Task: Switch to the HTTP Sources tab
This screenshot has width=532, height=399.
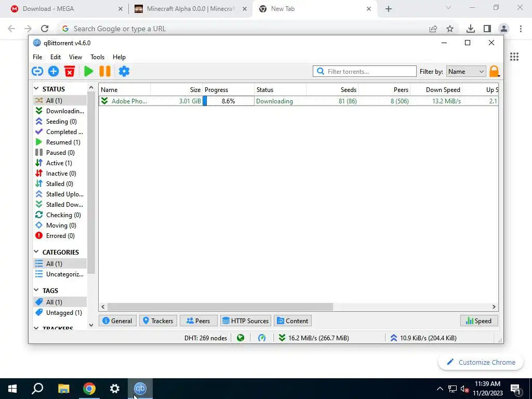Action: (x=246, y=321)
